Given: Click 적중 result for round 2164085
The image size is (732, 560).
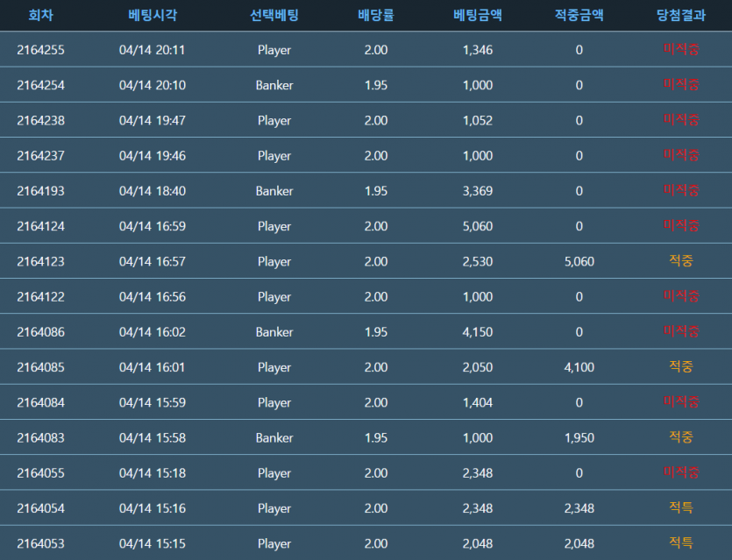Looking at the screenshot, I should pyautogui.click(x=680, y=367).
